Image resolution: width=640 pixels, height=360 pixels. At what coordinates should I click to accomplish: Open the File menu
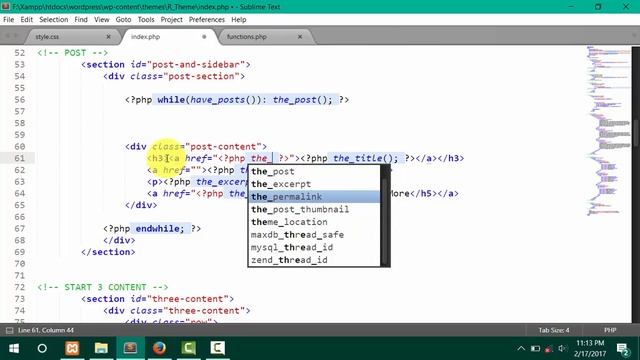(8, 20)
